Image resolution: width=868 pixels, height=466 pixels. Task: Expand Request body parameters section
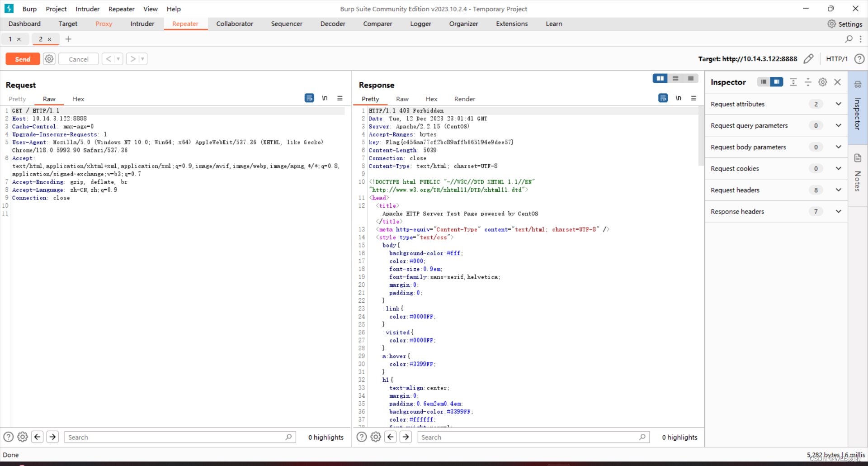click(x=776, y=147)
